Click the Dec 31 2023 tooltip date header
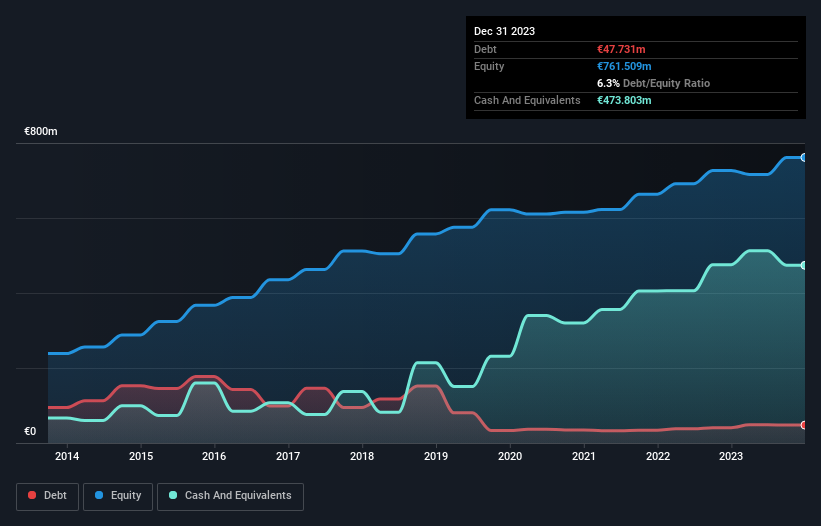The image size is (821, 526). (x=504, y=31)
